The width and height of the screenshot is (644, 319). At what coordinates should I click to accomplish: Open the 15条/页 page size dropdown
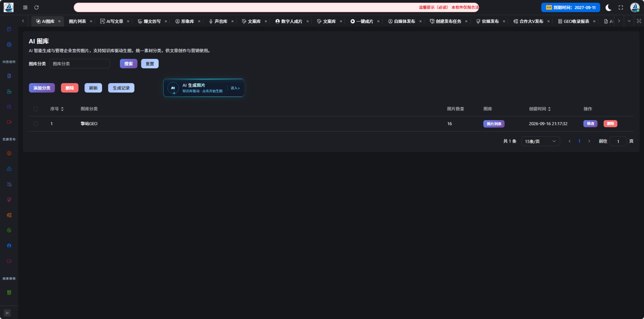tap(540, 141)
